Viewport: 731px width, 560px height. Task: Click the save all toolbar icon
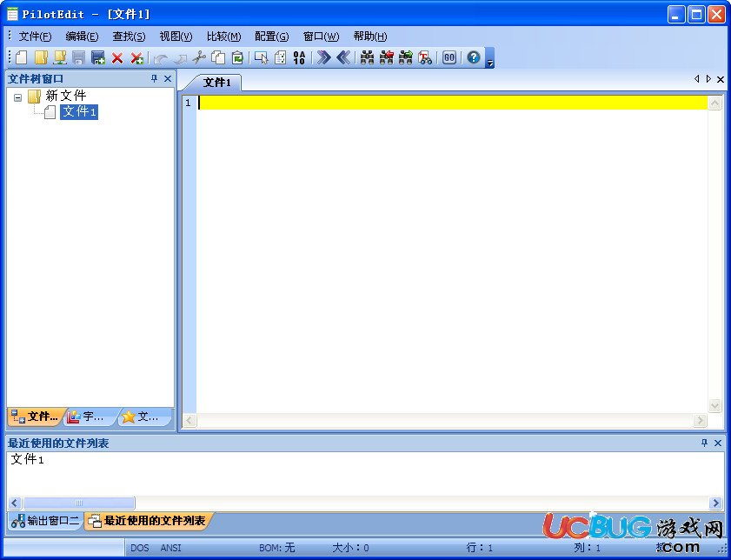pyautogui.click(x=98, y=57)
